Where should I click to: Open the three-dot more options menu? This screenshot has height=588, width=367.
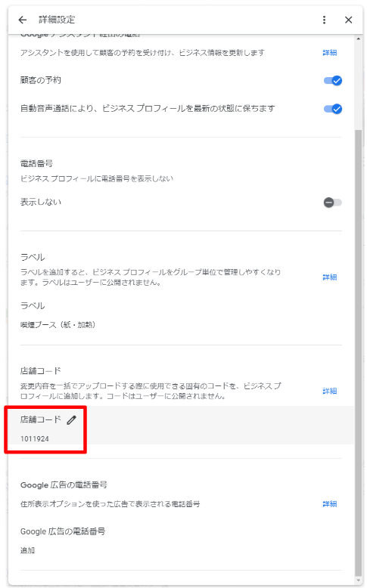(324, 20)
